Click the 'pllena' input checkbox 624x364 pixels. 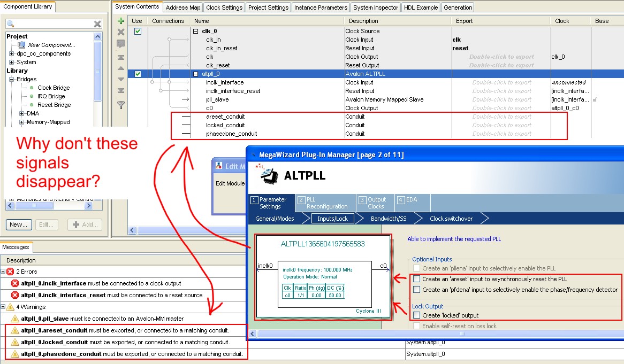[x=417, y=268]
